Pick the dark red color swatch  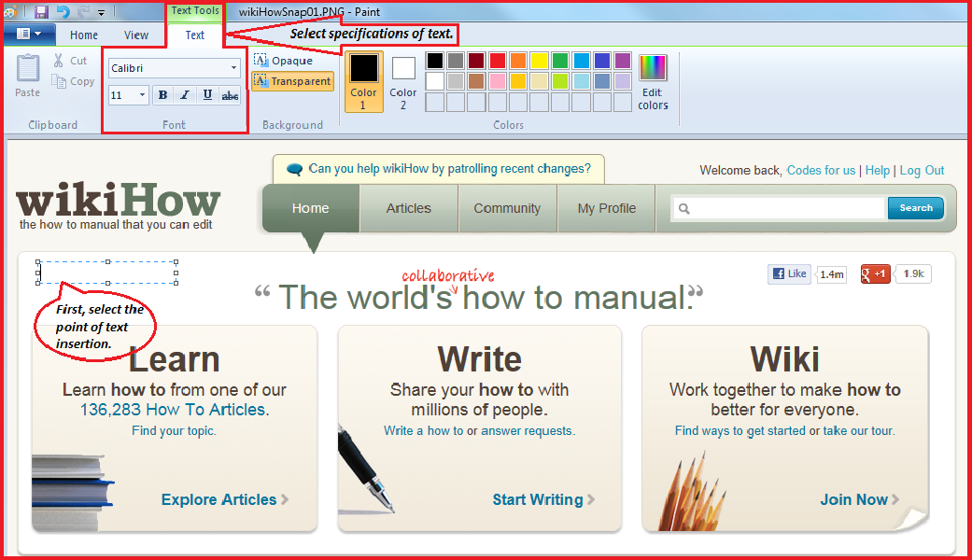click(476, 60)
